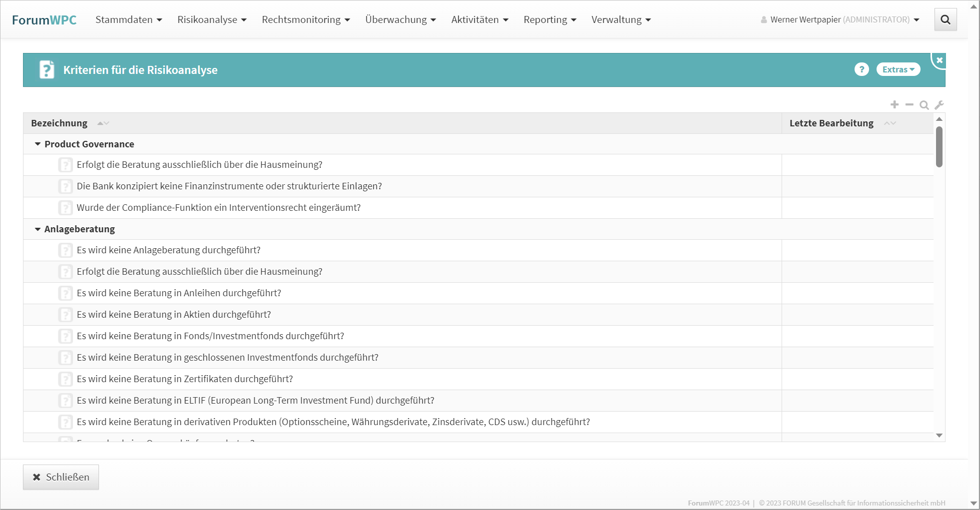Sort by the Bezeichnung column arrows

(x=103, y=123)
